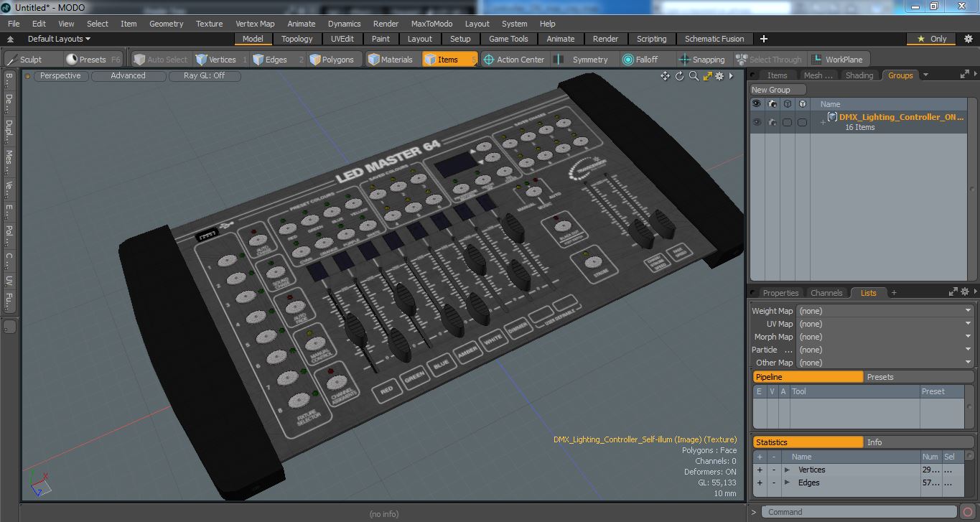Toggle Ray GL: Off button

(204, 75)
